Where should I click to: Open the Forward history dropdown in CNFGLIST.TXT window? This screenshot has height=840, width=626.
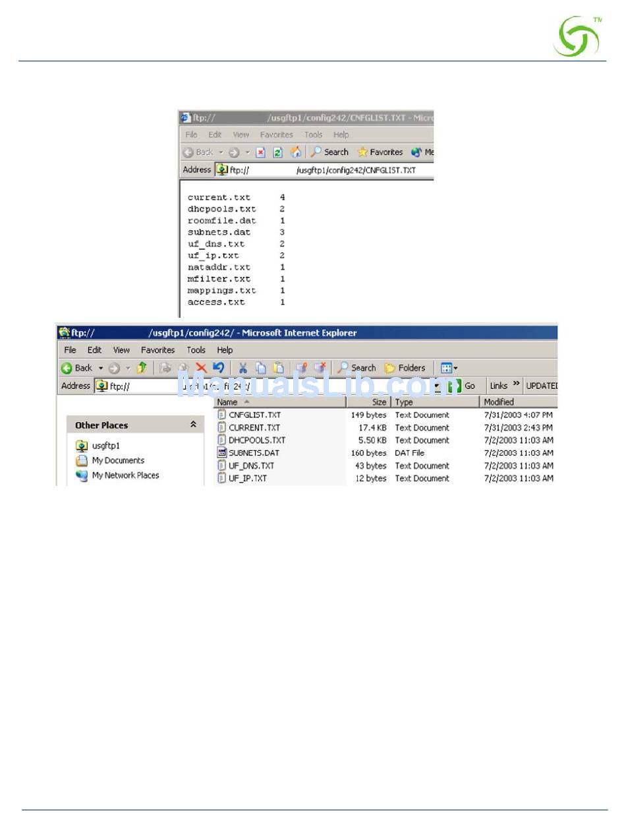[248, 152]
